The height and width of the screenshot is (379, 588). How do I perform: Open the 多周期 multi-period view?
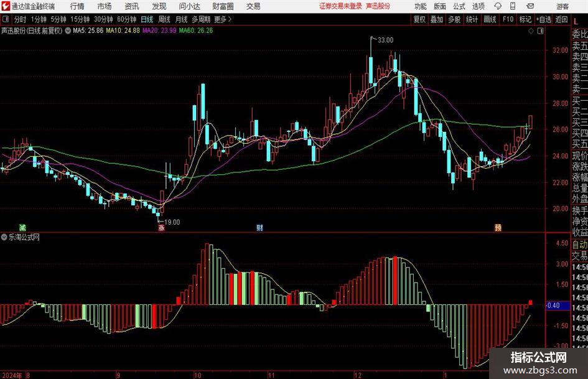click(x=201, y=19)
